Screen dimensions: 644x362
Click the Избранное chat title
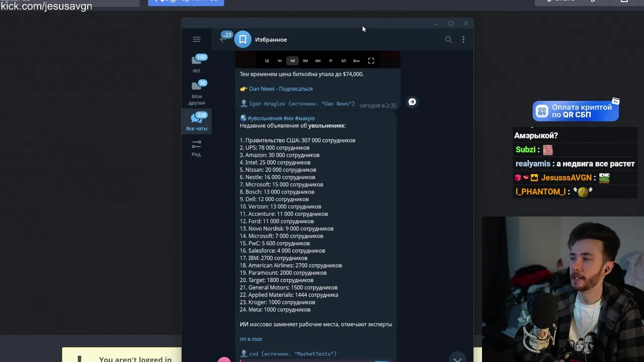271,40
